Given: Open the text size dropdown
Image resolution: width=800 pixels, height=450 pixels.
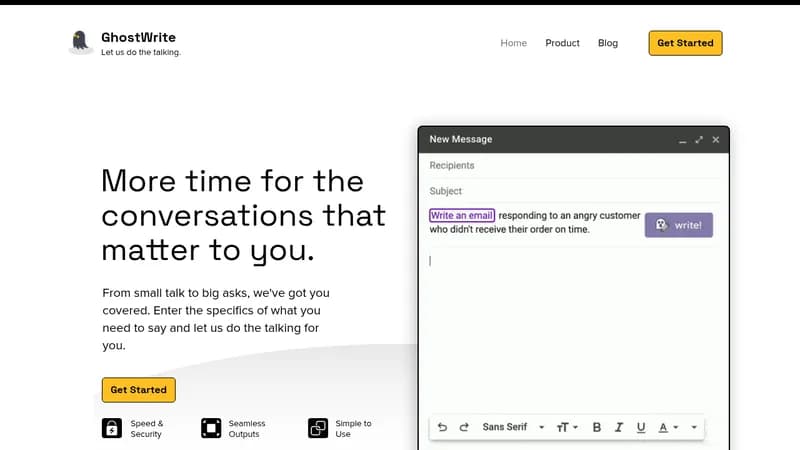Looking at the screenshot, I should (567, 427).
